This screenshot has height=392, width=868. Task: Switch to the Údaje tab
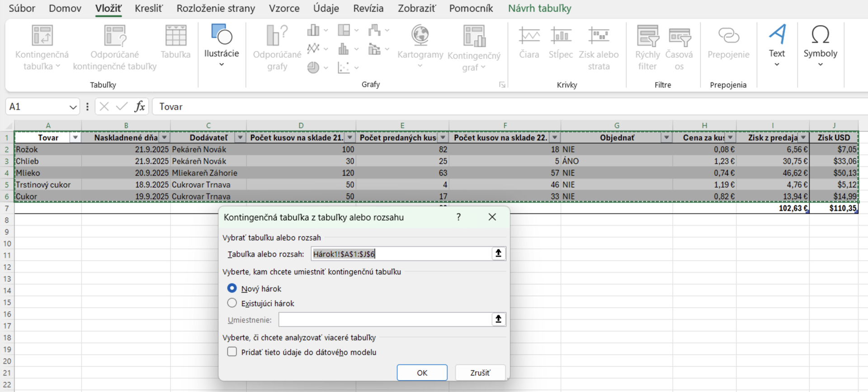[326, 8]
